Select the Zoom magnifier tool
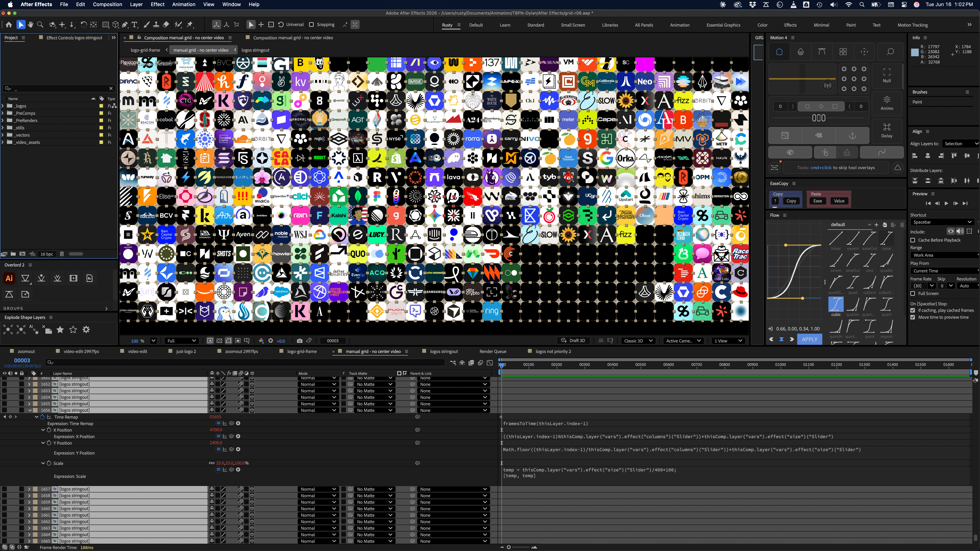The image size is (980, 551). pyautogui.click(x=40, y=25)
